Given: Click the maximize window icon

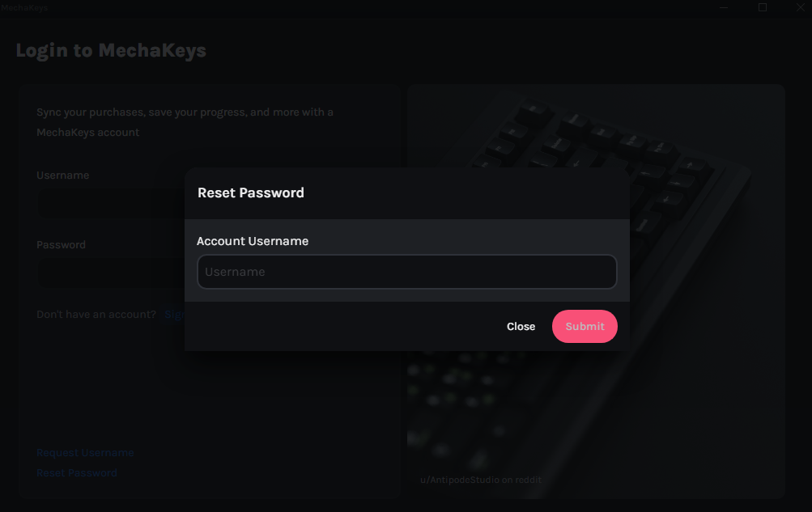Looking at the screenshot, I should coord(761,7).
